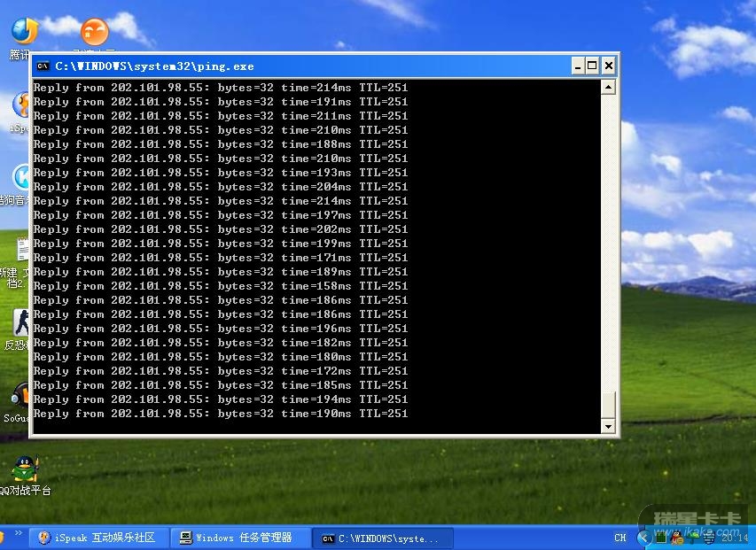
Task: Open the ping.exe window system menu icon
Action: click(x=43, y=66)
